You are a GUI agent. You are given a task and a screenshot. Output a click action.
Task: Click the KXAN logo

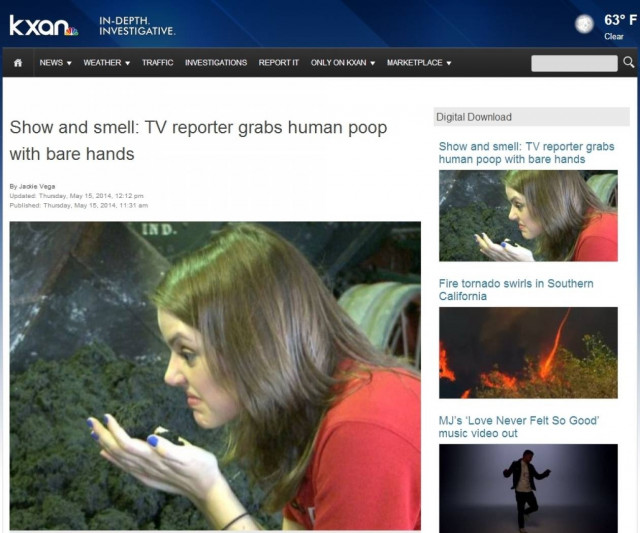point(43,25)
